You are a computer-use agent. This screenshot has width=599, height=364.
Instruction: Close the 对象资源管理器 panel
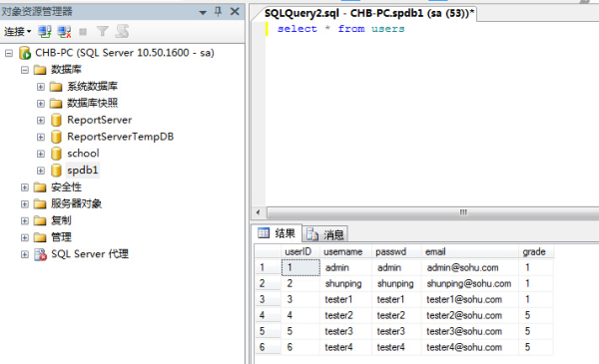[235, 11]
